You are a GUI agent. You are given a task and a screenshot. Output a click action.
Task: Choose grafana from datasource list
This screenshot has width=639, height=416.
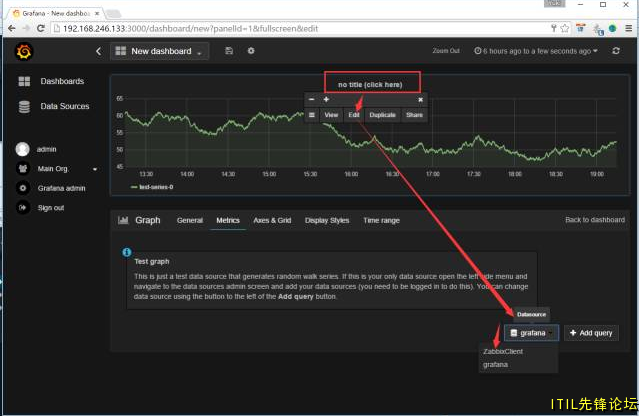click(496, 365)
